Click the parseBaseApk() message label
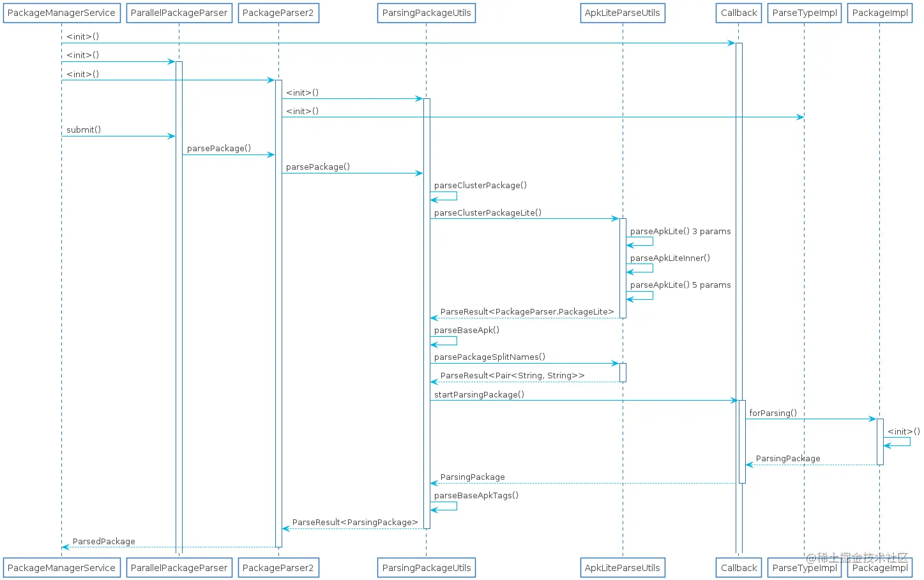The image size is (924, 580). pyautogui.click(x=467, y=330)
